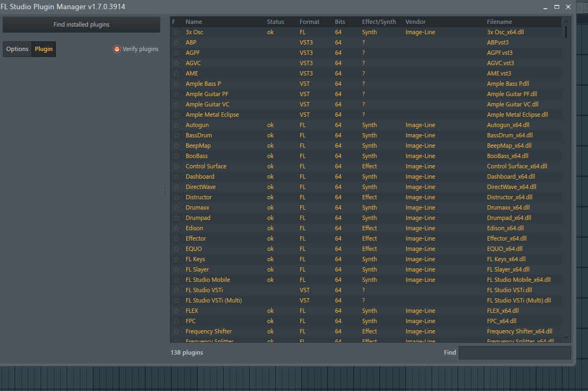
Task: Click Find installed plugins button
Action: (x=81, y=24)
